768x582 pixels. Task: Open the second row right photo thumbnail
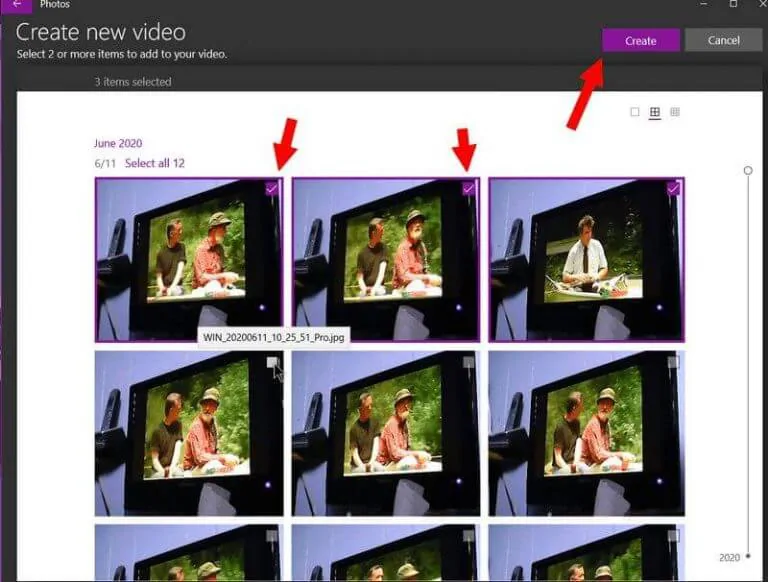(586, 434)
